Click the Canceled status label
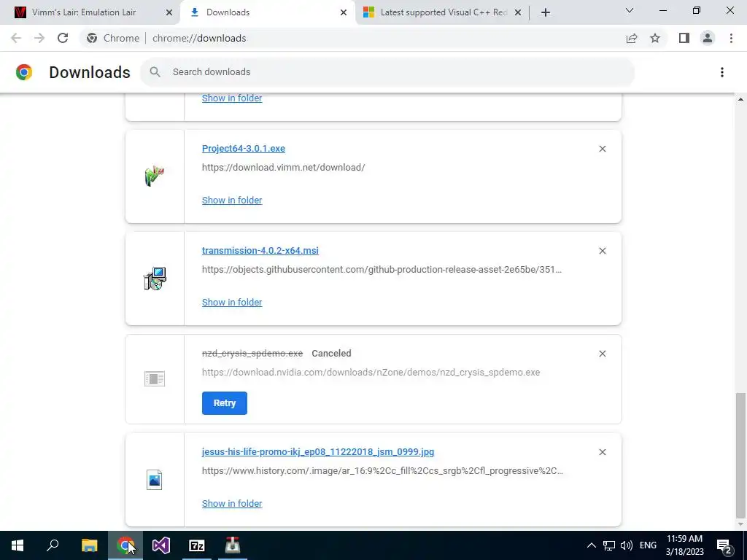The height and width of the screenshot is (560, 747). tap(332, 354)
